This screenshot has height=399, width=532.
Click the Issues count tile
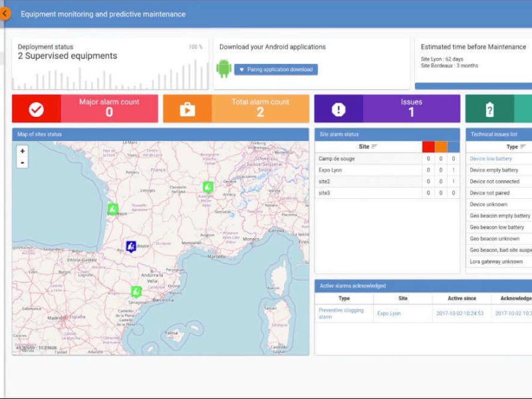[x=387, y=108]
